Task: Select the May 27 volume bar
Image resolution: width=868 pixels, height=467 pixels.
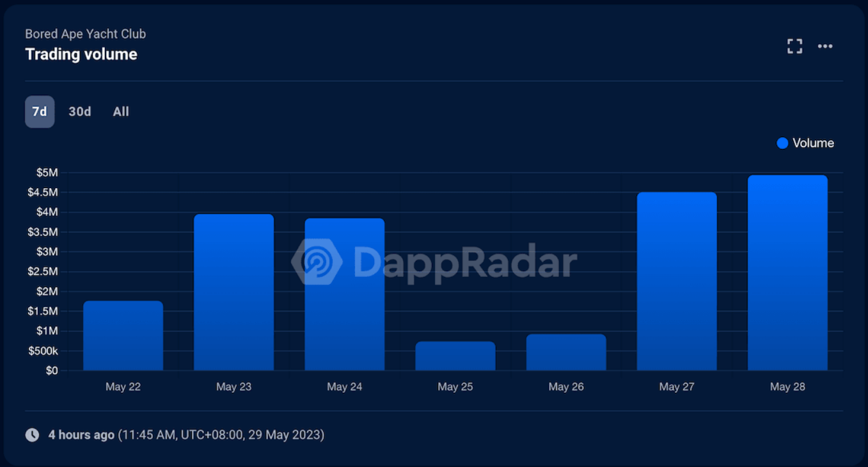Action: pyautogui.click(x=677, y=281)
